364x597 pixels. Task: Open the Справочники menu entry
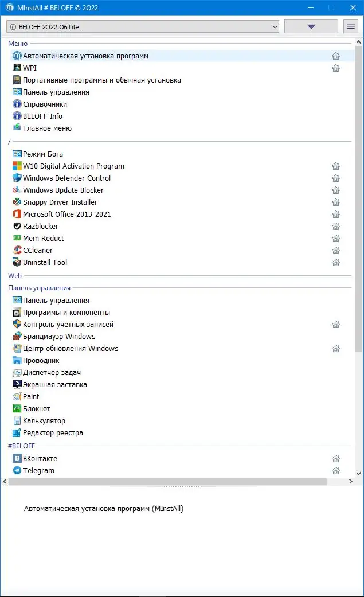[x=45, y=104]
